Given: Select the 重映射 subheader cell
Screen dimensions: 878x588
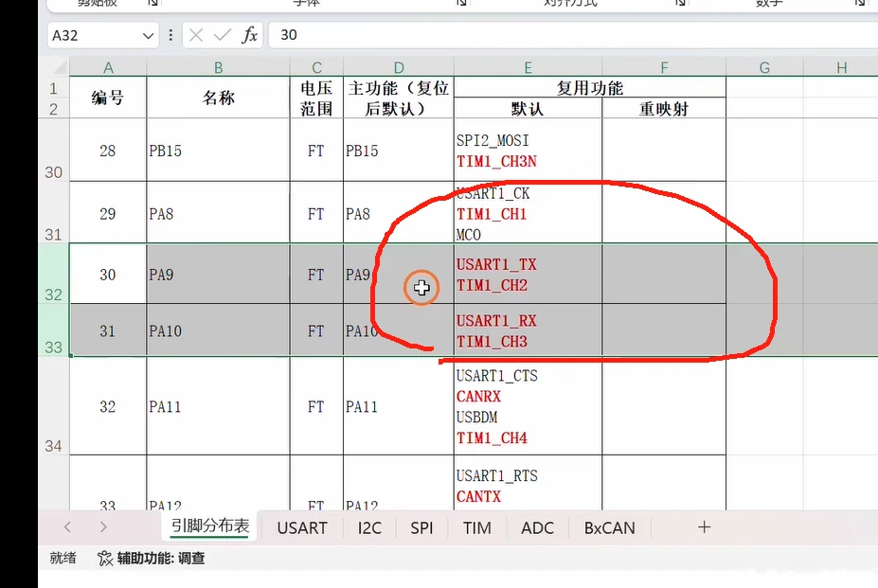Looking at the screenshot, I should click(x=664, y=108).
